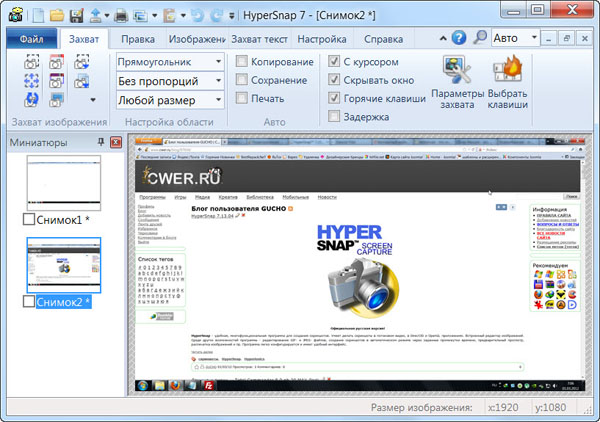Toggle the Задержка checkbox
Viewport: 600px width, 422px height.
coord(335,116)
